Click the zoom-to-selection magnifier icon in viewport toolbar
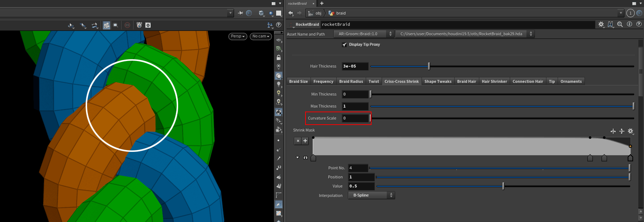This screenshot has width=644, height=222. coord(115,25)
